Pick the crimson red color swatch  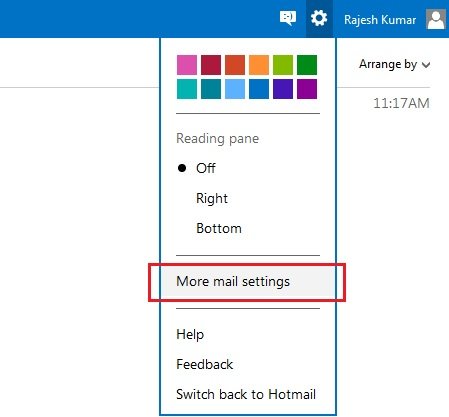[211, 65]
